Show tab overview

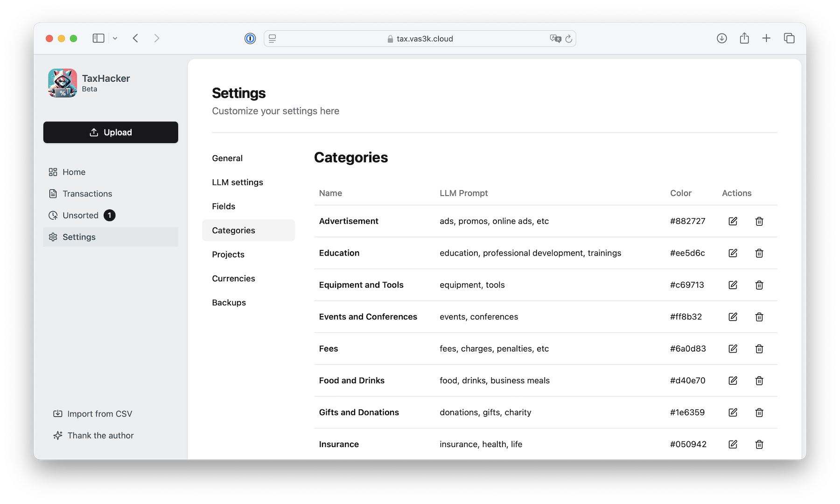pyautogui.click(x=789, y=38)
